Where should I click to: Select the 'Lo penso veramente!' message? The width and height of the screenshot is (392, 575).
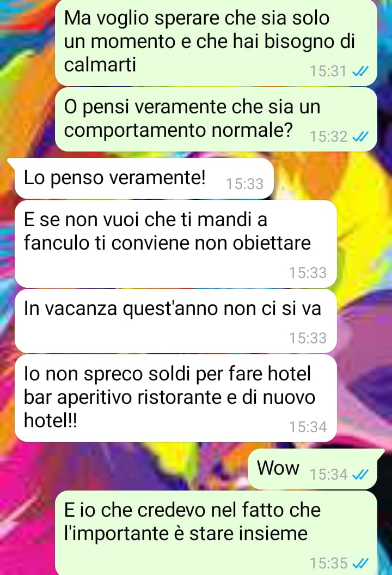[x=144, y=179]
